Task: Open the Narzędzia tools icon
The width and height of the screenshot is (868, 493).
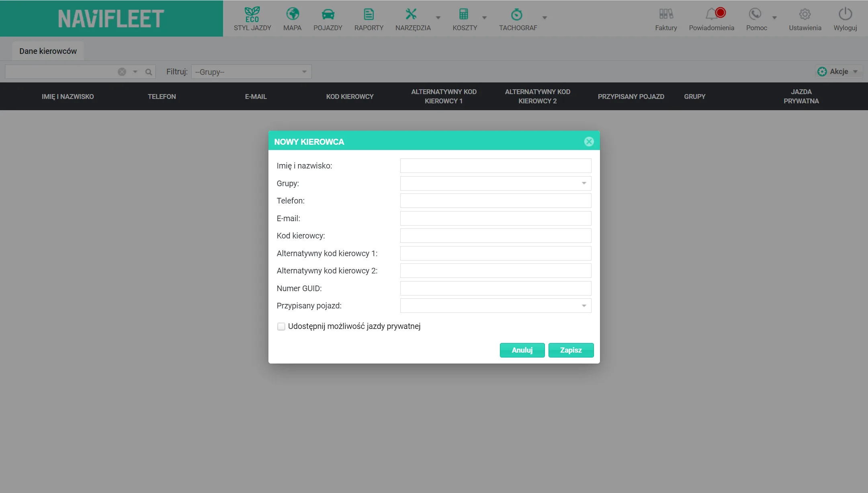Action: click(x=411, y=14)
